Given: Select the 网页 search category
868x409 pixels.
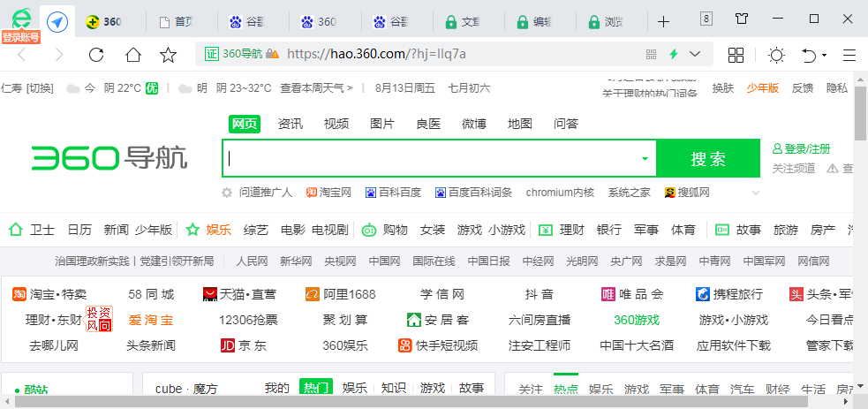Looking at the screenshot, I should [245, 124].
